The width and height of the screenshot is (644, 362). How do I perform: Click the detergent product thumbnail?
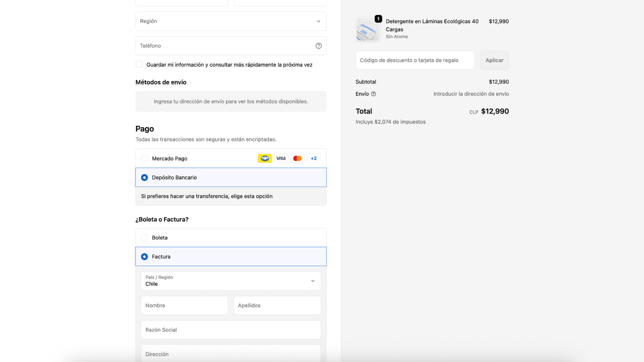coord(367,29)
